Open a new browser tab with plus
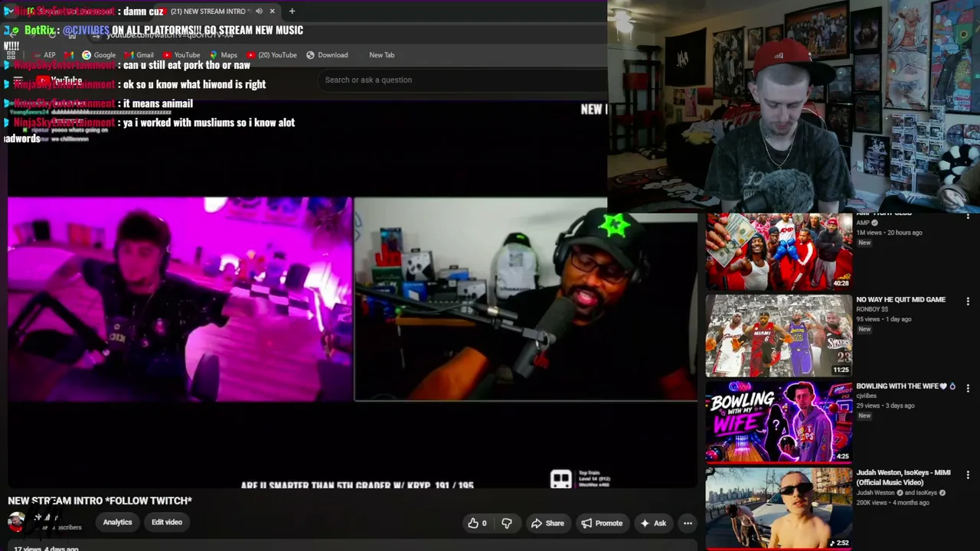This screenshot has height=551, width=980. [x=292, y=11]
